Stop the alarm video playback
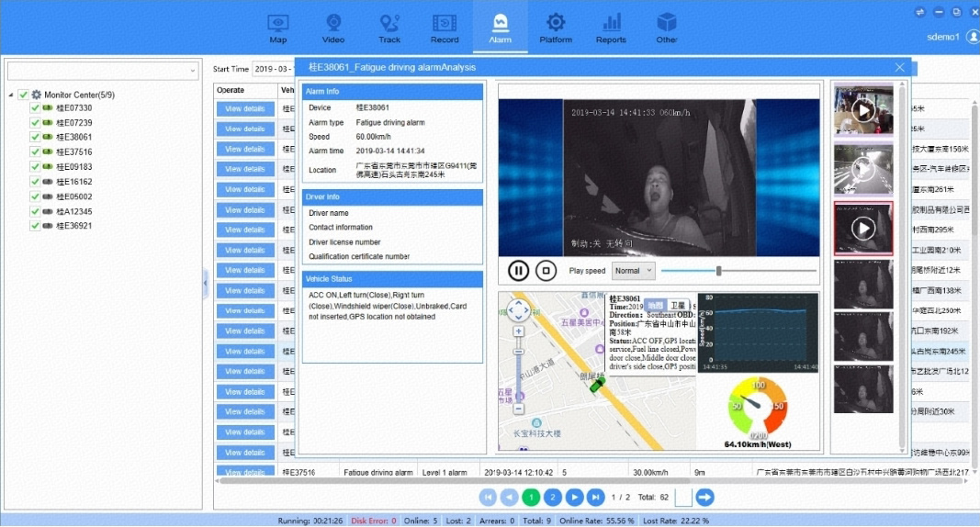This screenshot has width=980, height=527. pyautogui.click(x=546, y=271)
